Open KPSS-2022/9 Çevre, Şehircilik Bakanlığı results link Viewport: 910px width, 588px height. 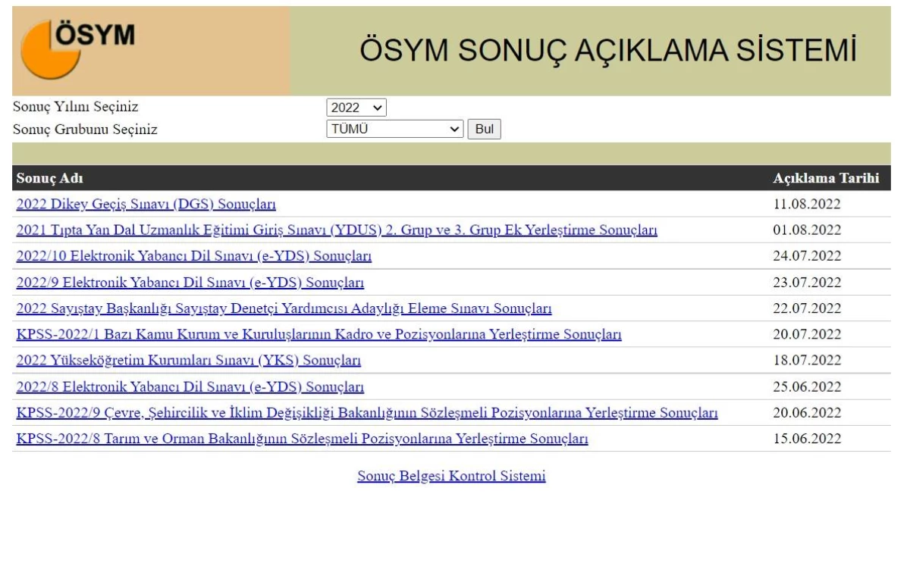click(x=367, y=413)
